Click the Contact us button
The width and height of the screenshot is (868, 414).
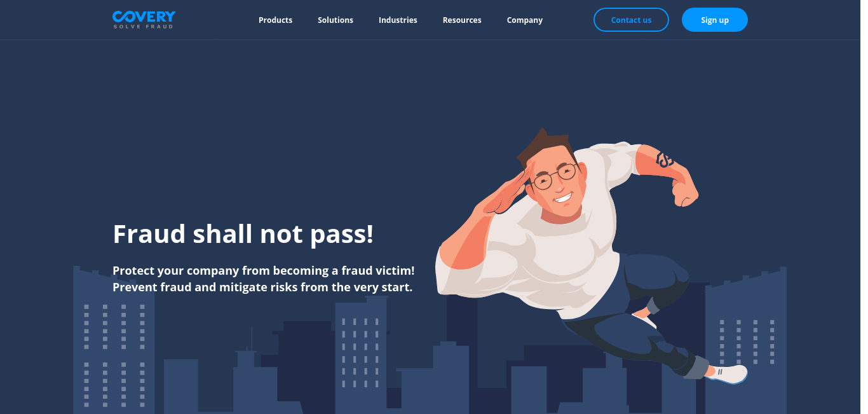point(631,20)
